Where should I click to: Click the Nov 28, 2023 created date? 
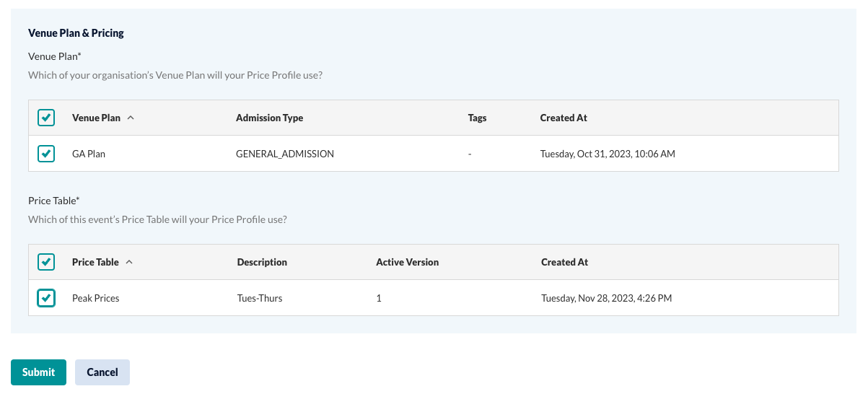(x=607, y=298)
